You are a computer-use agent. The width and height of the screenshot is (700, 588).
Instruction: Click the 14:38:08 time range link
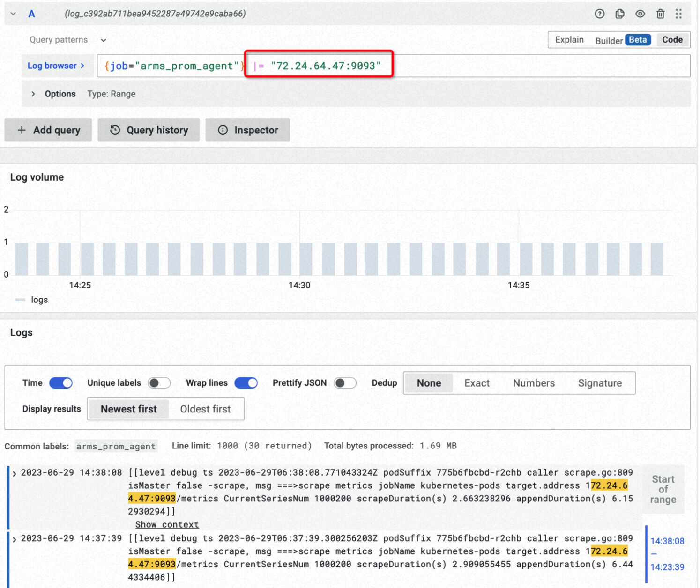[667, 541]
